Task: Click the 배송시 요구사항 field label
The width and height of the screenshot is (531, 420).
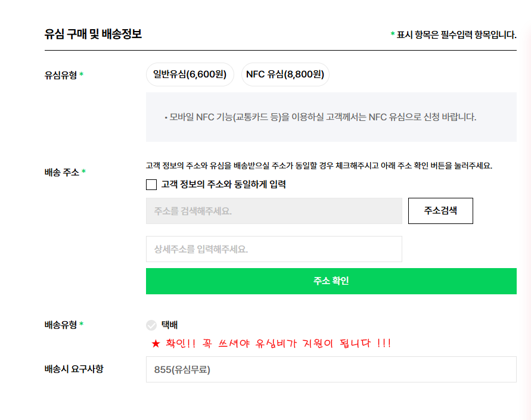Action: click(73, 369)
